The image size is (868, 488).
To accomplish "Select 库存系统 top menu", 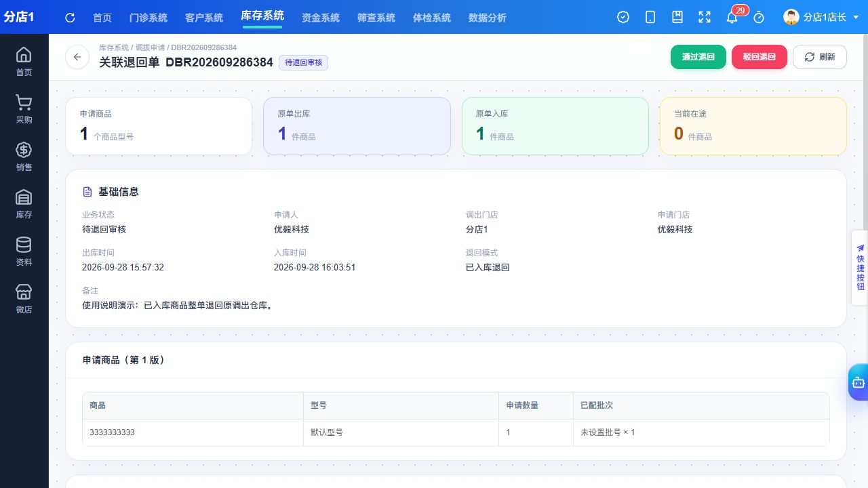I will pyautogui.click(x=262, y=16).
